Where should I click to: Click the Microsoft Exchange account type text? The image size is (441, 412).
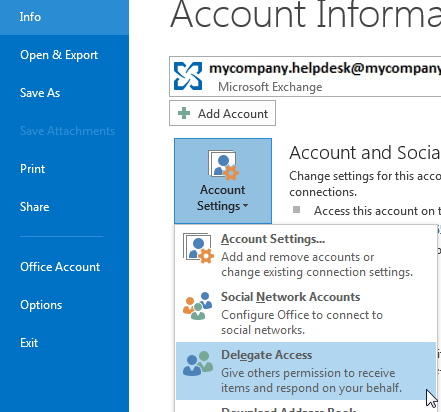click(270, 87)
